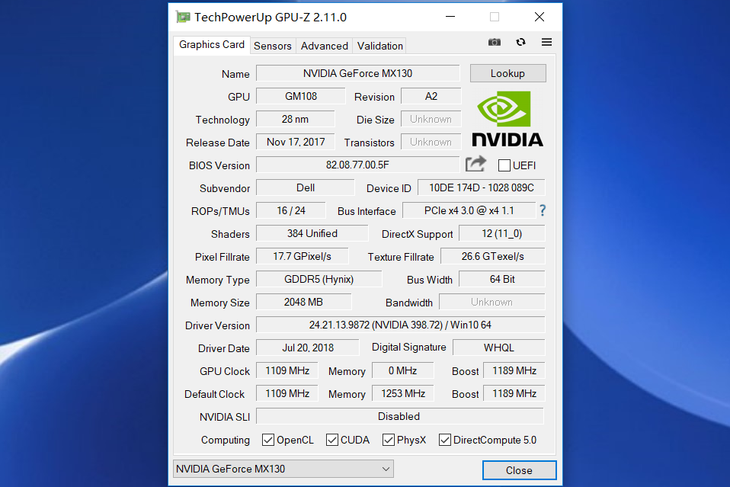730x487 pixels.
Task: Click the Name field NVIDIA GeForce MX130
Action: point(358,74)
